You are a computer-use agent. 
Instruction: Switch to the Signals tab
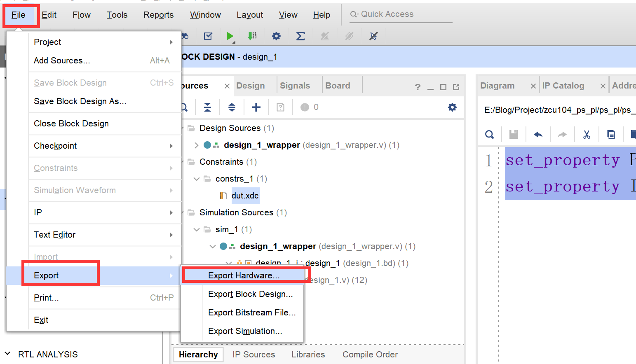click(x=295, y=86)
